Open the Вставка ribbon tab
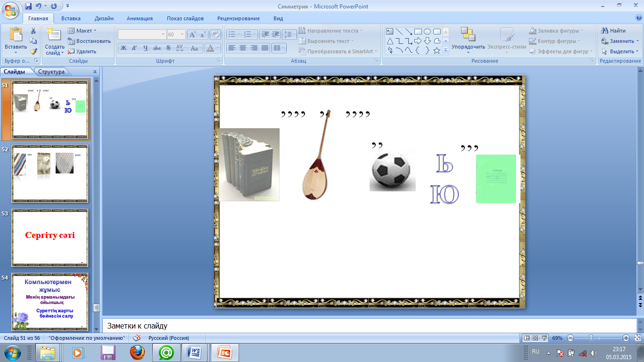644x362 pixels. point(71,18)
